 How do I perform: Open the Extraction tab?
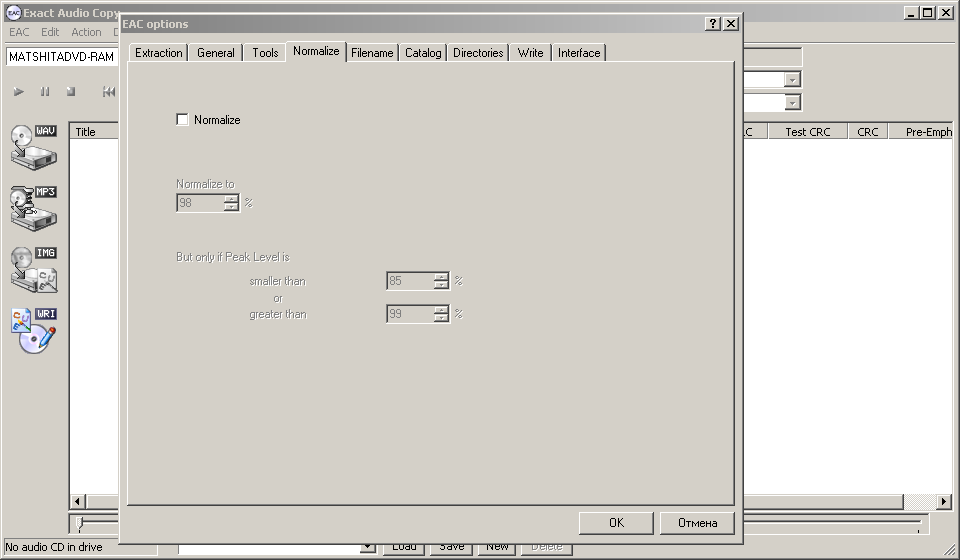click(159, 53)
